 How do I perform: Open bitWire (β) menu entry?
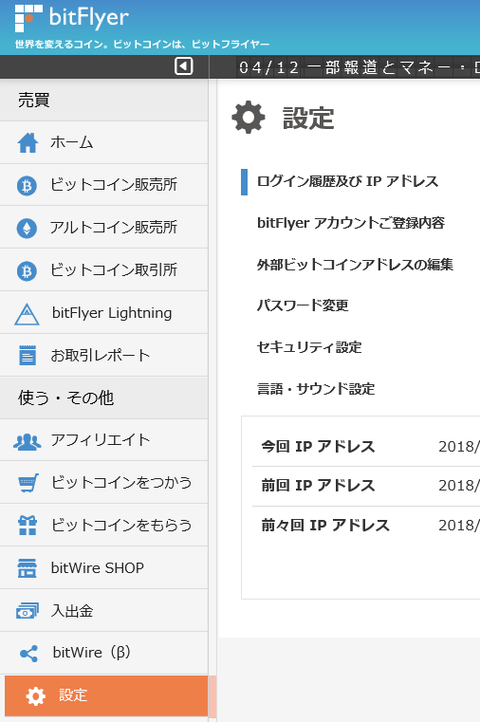pos(104,653)
